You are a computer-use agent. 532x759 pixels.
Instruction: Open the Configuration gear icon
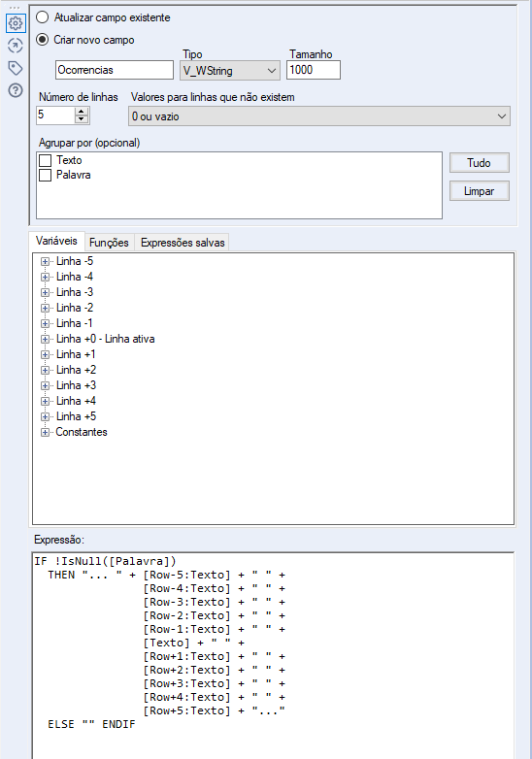click(16, 22)
